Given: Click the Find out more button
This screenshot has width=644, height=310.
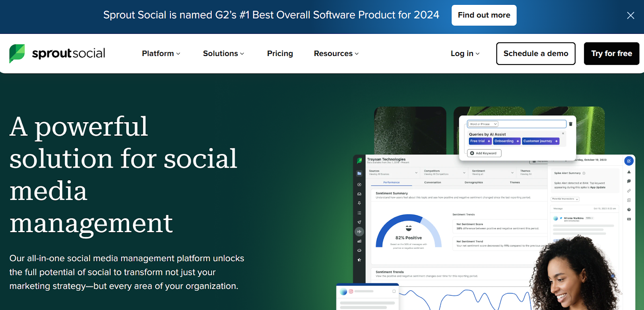Looking at the screenshot, I should (484, 15).
